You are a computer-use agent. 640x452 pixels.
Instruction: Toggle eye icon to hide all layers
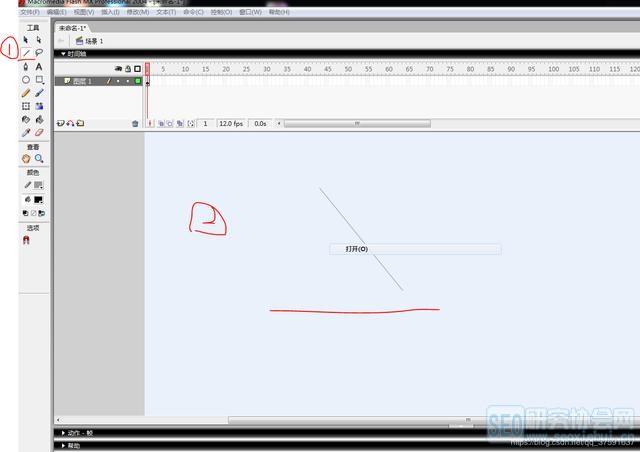point(118,69)
